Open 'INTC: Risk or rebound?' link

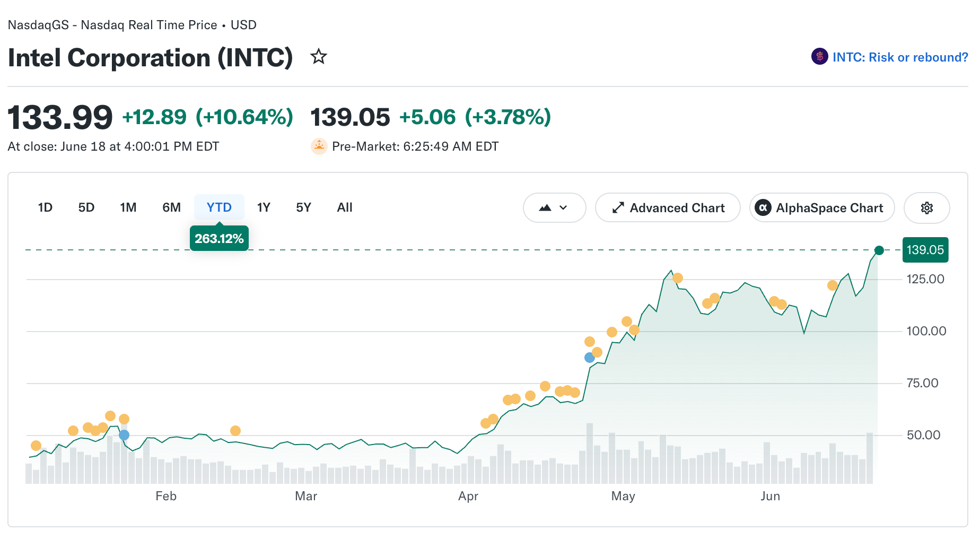900,57
